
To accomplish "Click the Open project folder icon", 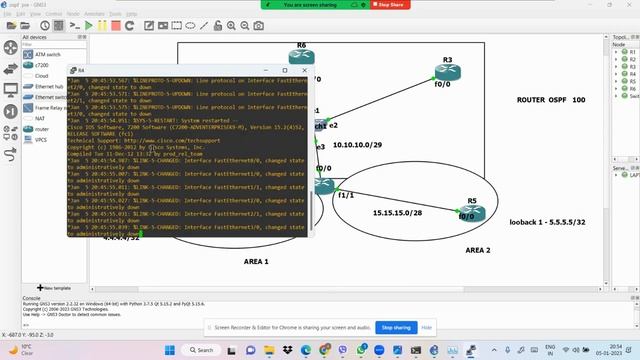I will click(x=25, y=26).
